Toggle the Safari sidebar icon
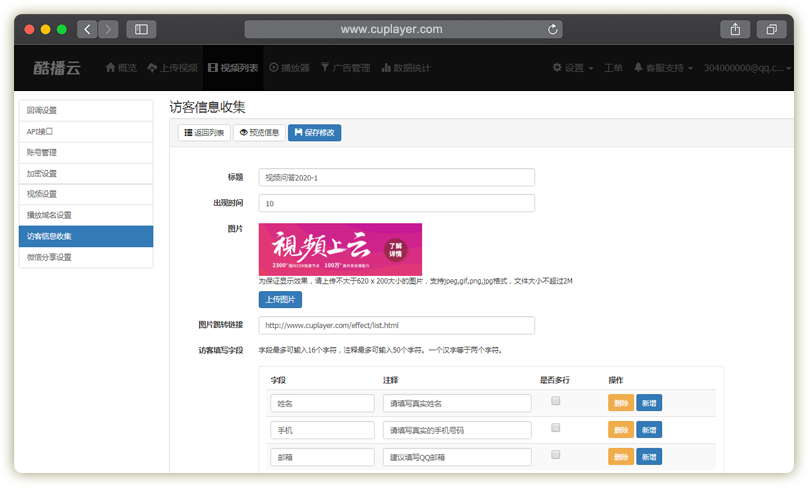Image resolution: width=810 pixels, height=488 pixels. coord(140,30)
